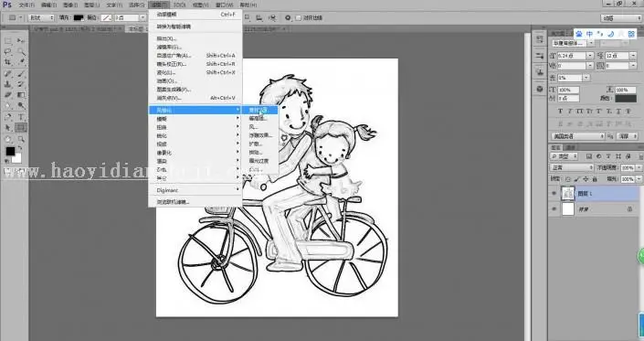Open the stroke width dropdown showing 3 pt

click(143, 17)
